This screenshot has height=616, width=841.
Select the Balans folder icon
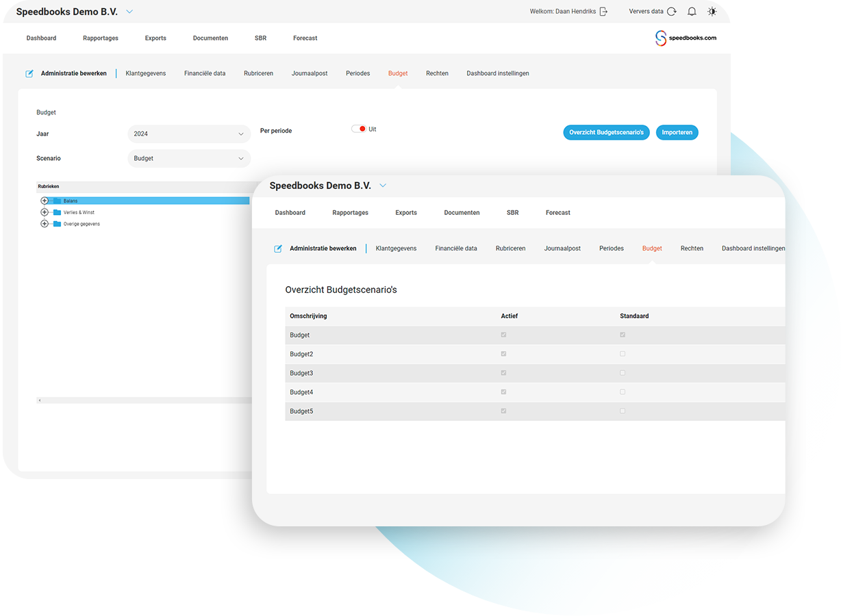[x=58, y=201]
